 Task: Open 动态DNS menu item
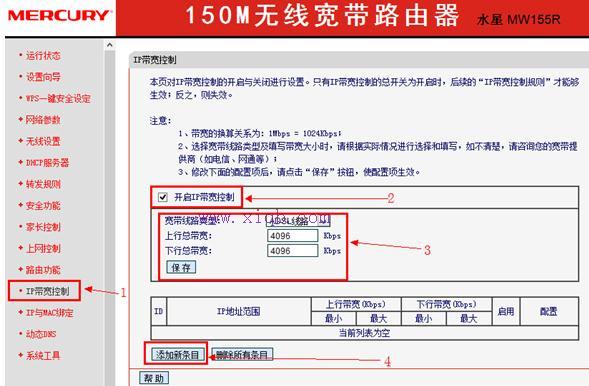(x=41, y=334)
